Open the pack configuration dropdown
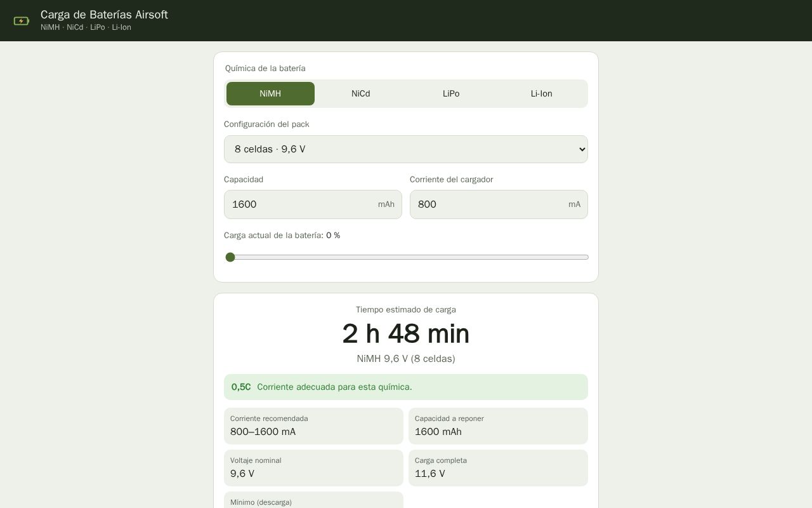Viewport: 812px width, 508px height. [x=406, y=149]
